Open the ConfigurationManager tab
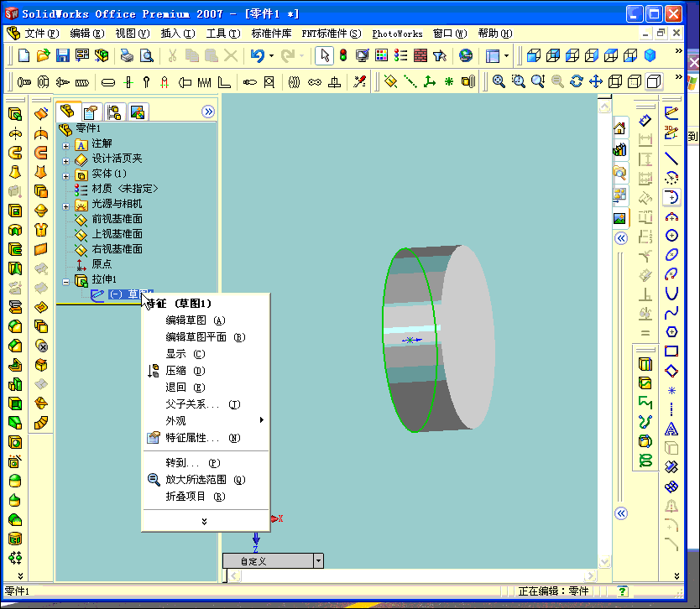Screen dimensions: 700x609 114,112
